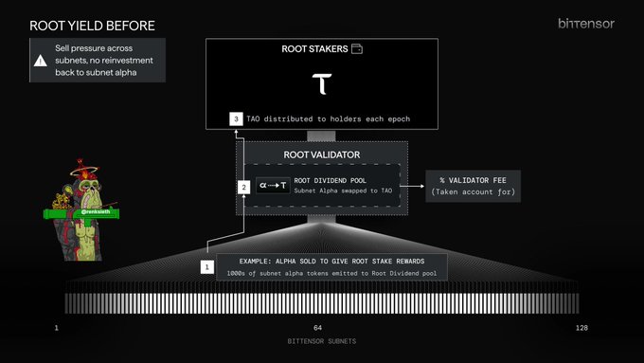Click TAO distributed to holders each epoch

point(329,118)
